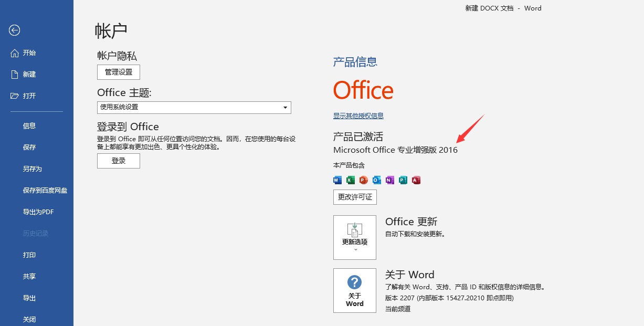644x326 pixels.
Task: Click the back arrow circle icon
Action: point(15,30)
